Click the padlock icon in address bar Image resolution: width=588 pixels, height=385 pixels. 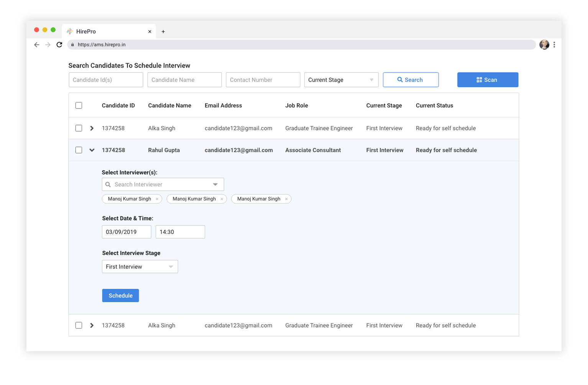tap(72, 45)
